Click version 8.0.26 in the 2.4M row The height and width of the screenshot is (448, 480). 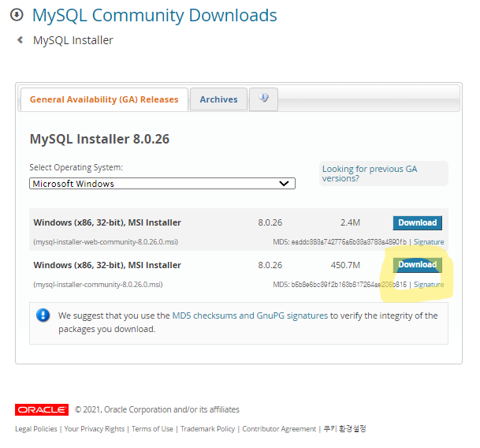(270, 222)
